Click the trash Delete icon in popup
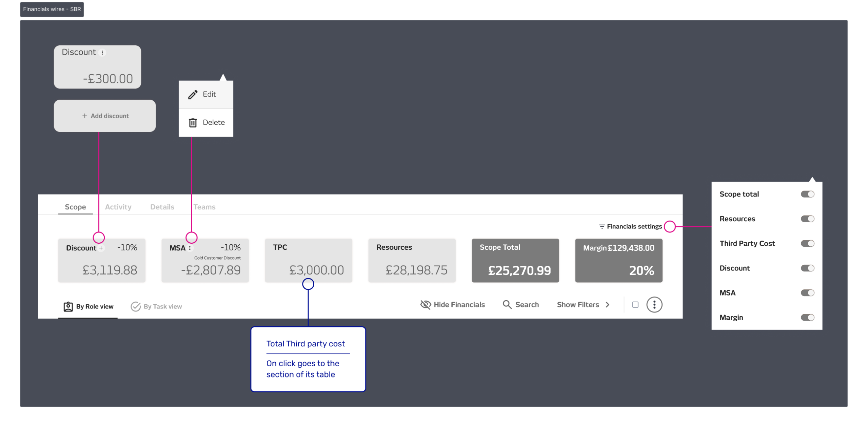Image resolution: width=868 pixels, height=427 pixels. [193, 123]
